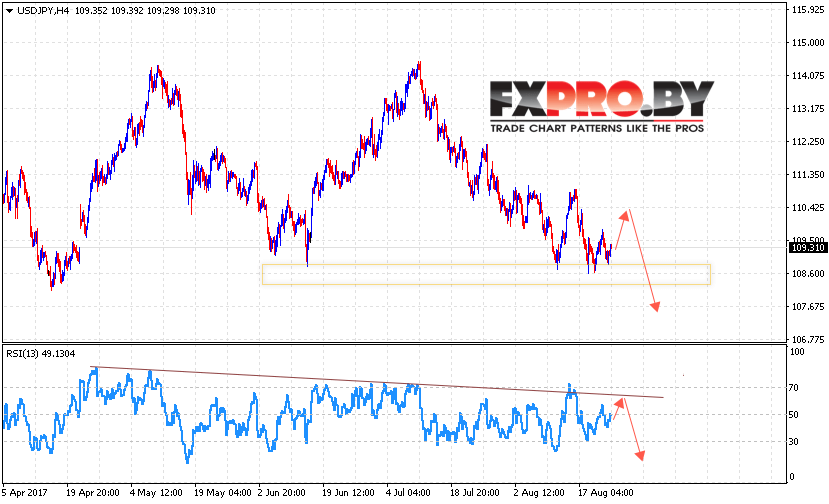Screen dimensions: 829x504
Task: Click the 2 Jun 20:00 date label
Action: pyautogui.click(x=281, y=492)
